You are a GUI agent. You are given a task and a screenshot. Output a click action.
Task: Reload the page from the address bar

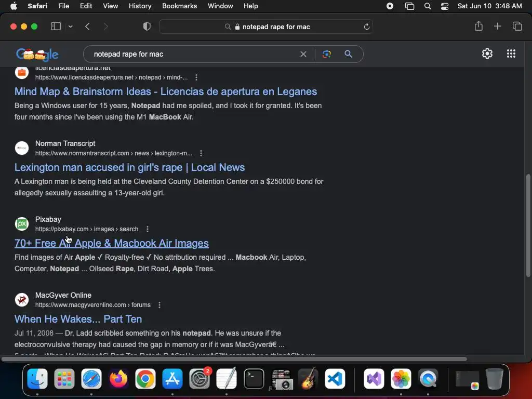366,26
